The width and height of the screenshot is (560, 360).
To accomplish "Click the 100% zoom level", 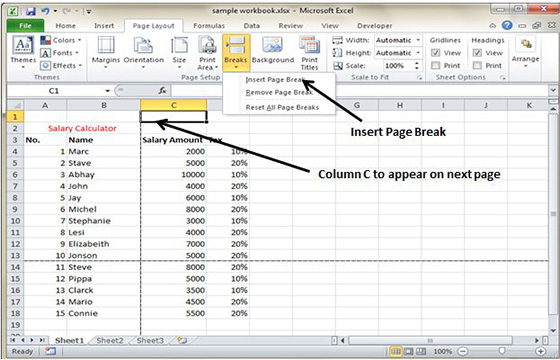I will [x=444, y=351].
